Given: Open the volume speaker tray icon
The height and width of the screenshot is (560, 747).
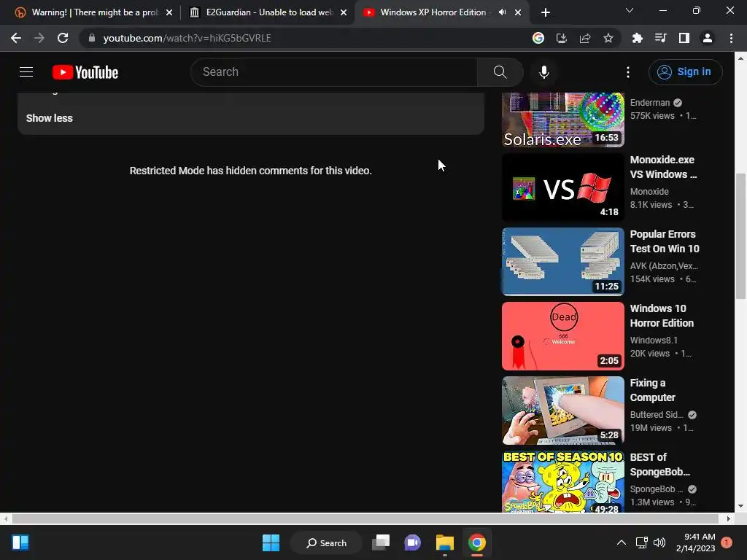Looking at the screenshot, I should (659, 542).
